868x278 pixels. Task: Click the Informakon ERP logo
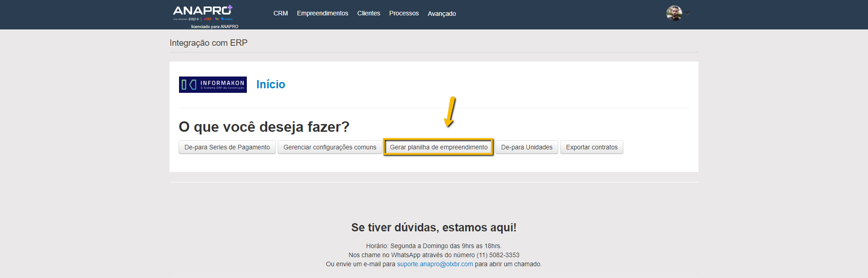pos(213,85)
